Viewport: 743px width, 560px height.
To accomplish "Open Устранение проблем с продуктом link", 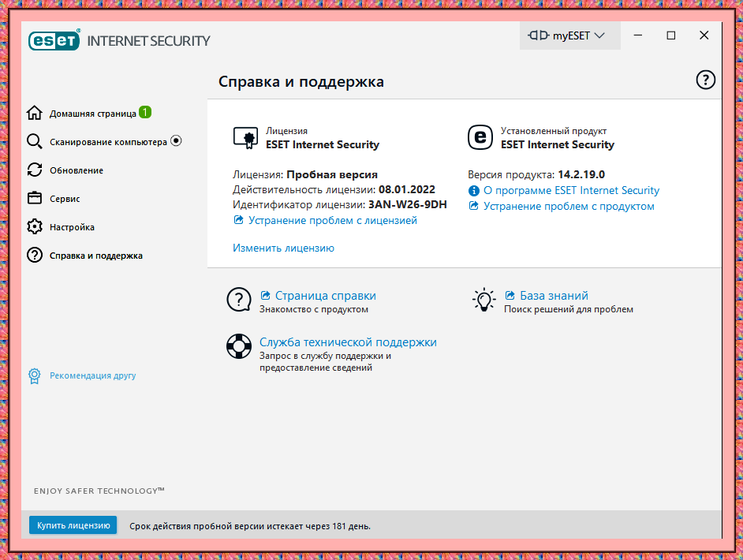I will pyautogui.click(x=569, y=206).
